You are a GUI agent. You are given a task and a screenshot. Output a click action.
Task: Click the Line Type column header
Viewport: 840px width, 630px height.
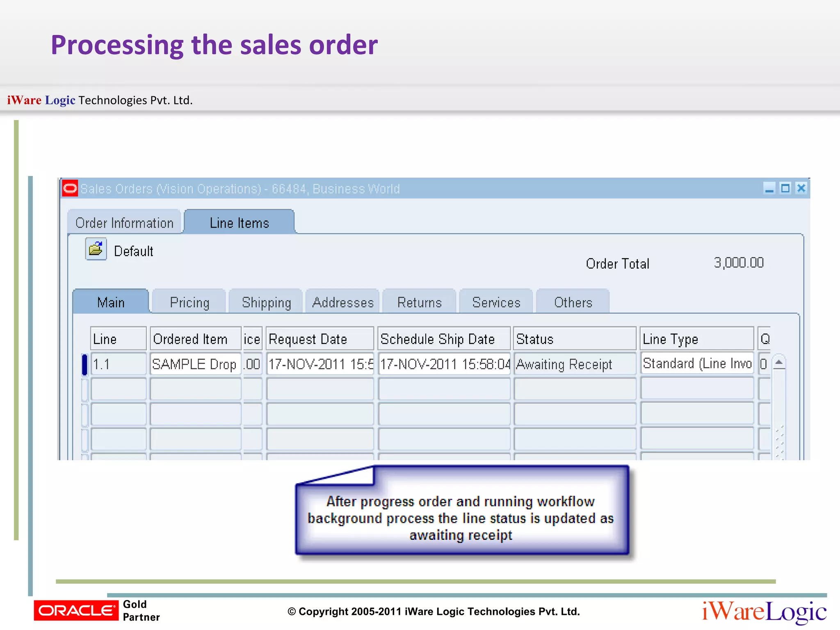pos(697,339)
